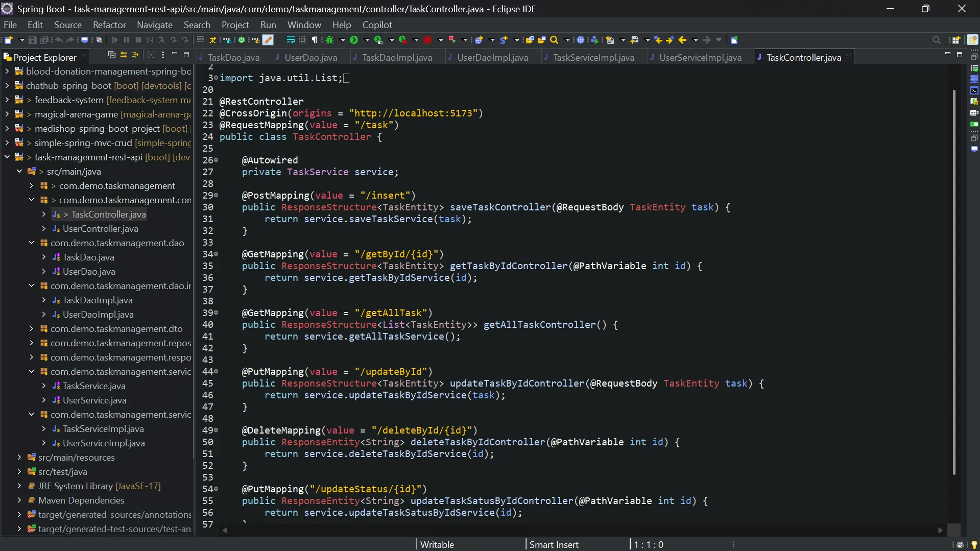Toggle fold marker at line 29
Screen dimensions: 980x551
(216, 196)
